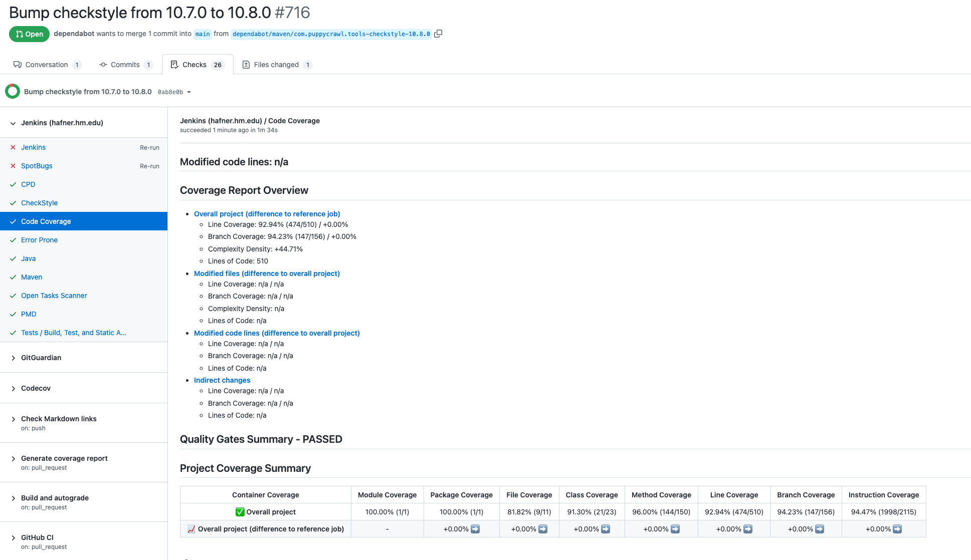The image size is (971, 560).
Task: Re-run the Jenkins check
Action: (149, 148)
